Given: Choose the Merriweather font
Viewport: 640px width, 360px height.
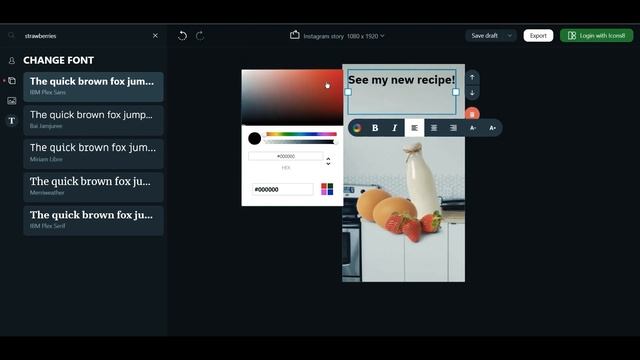Looking at the screenshot, I should tap(93, 187).
